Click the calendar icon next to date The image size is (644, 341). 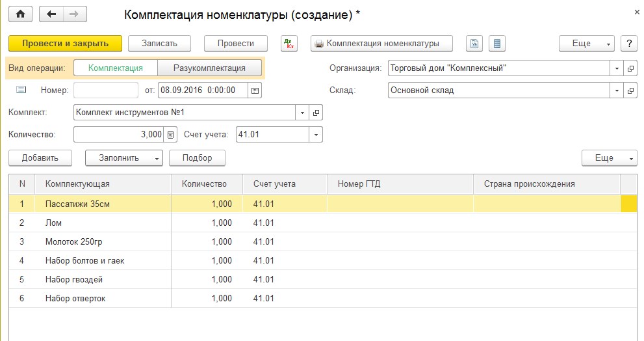click(255, 90)
